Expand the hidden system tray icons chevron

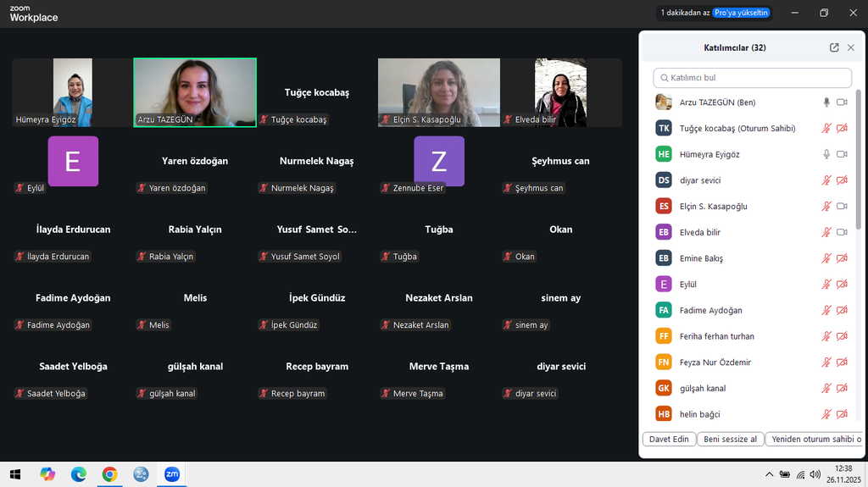point(769,474)
